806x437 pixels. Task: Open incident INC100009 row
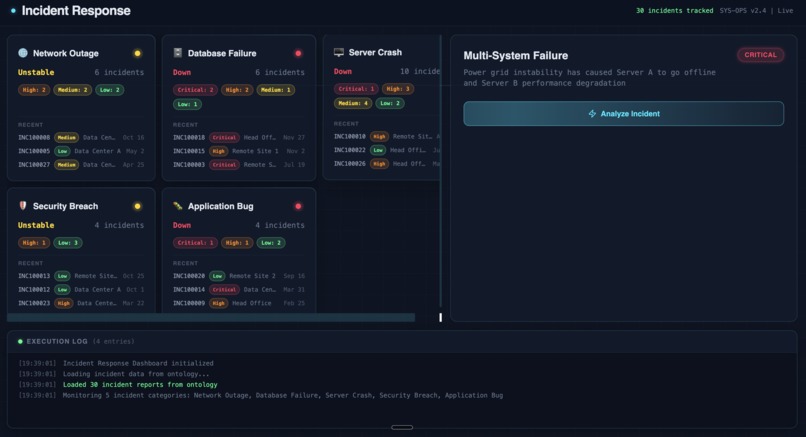[239, 303]
